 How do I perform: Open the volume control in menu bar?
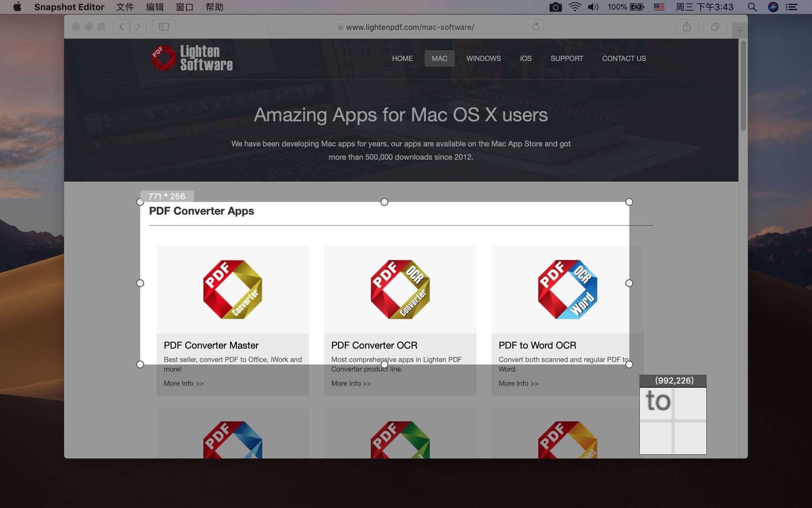593,7
